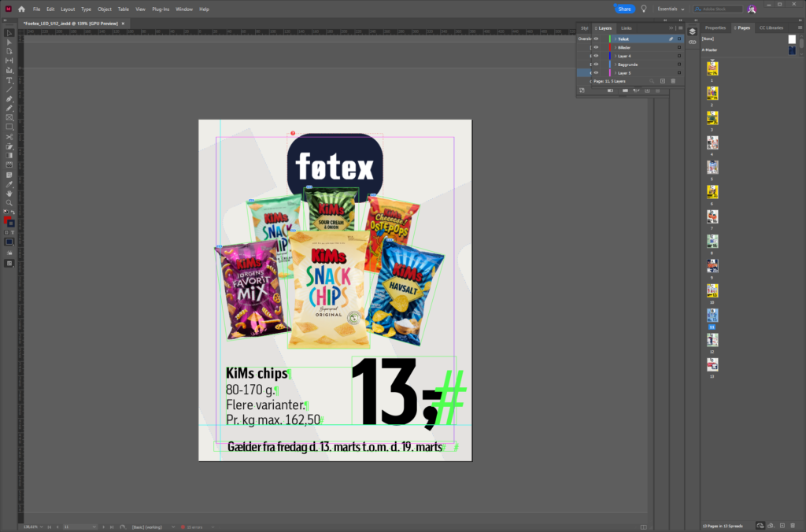Open the Essentials workspace dropdown
This screenshot has height=532, width=806.
pos(671,9)
